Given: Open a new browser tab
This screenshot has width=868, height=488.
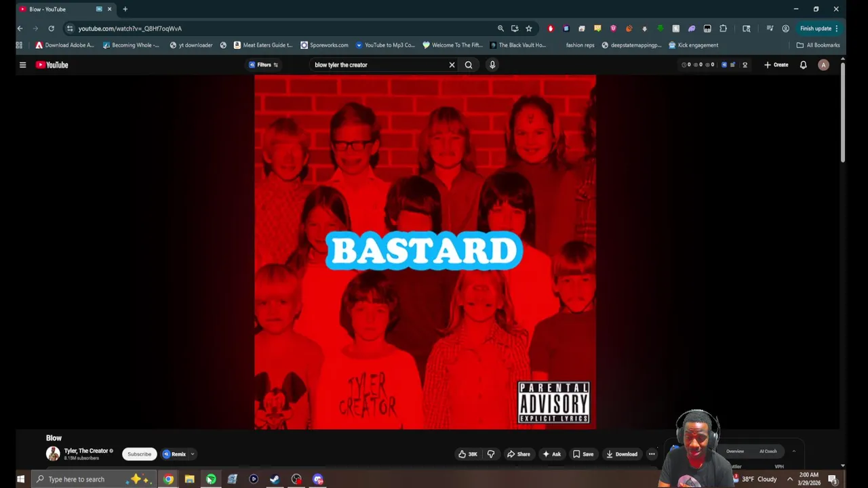Looking at the screenshot, I should click(x=125, y=9).
